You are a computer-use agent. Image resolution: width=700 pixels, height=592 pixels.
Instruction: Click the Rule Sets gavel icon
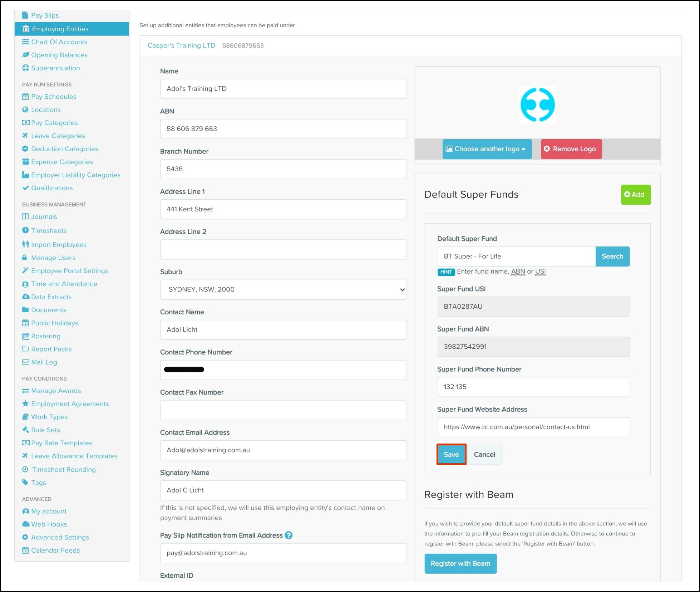coord(25,430)
